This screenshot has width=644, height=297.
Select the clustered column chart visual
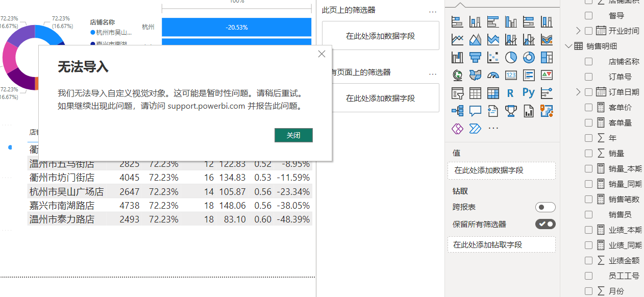coord(511,21)
